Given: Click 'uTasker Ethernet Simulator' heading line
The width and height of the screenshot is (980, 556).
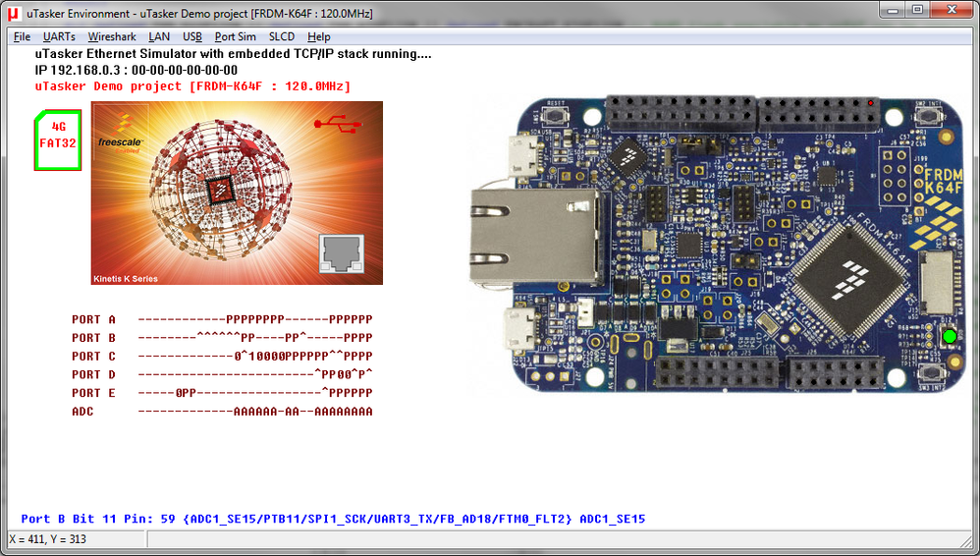Looking at the screenshot, I should point(233,54).
